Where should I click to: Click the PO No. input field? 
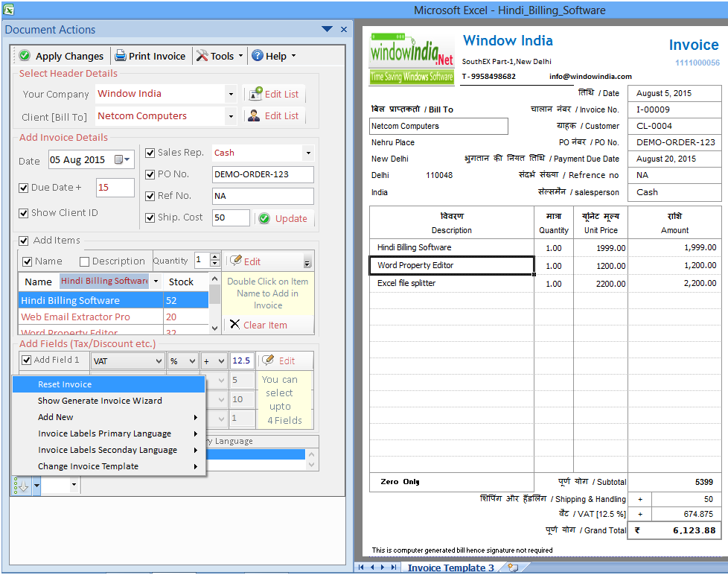(x=263, y=174)
